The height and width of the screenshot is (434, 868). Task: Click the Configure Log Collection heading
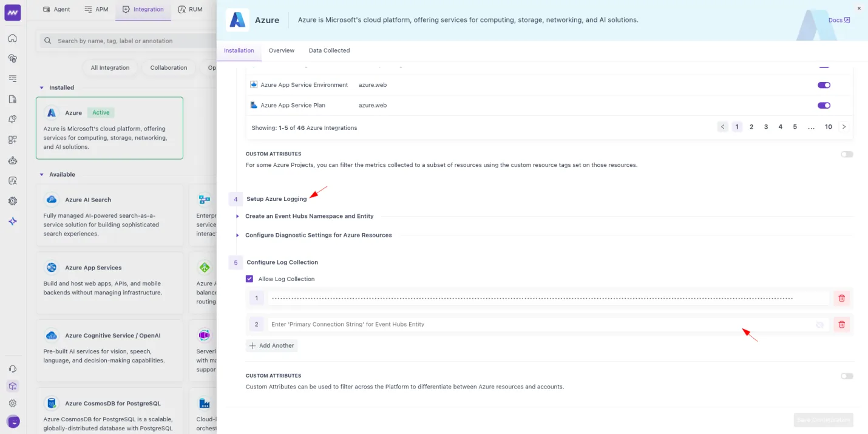pos(282,262)
